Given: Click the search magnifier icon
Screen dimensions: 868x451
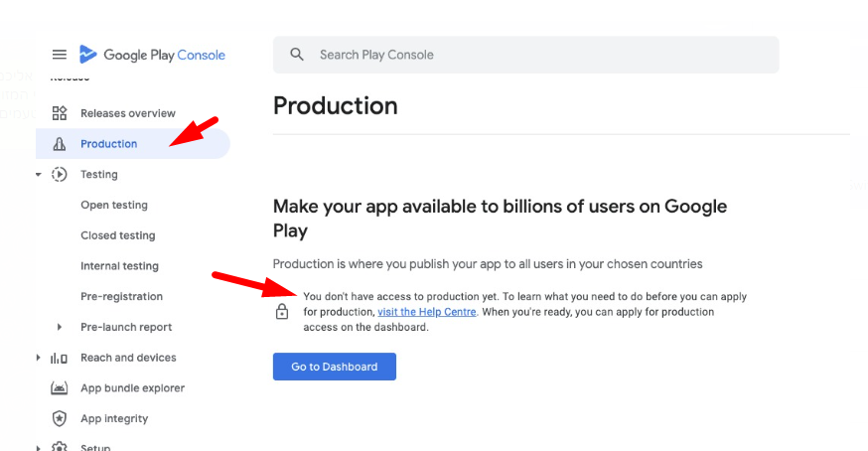Looking at the screenshot, I should (x=297, y=55).
